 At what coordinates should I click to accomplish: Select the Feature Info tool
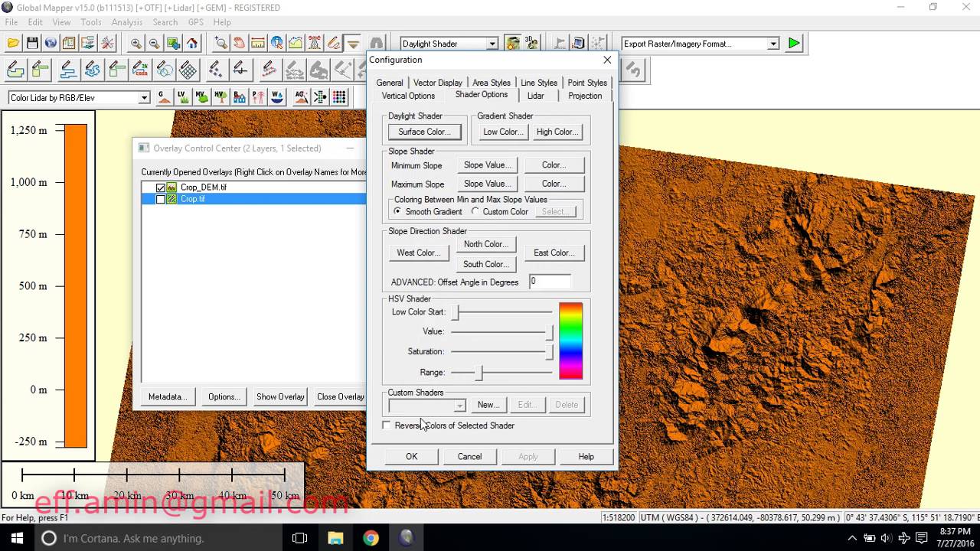276,44
